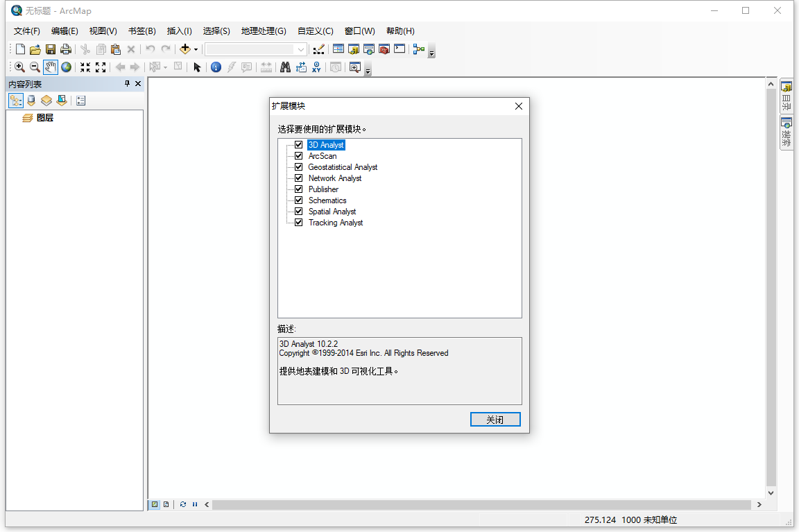799x532 pixels.
Task: Click the Find binoculars icon
Action: click(x=285, y=67)
